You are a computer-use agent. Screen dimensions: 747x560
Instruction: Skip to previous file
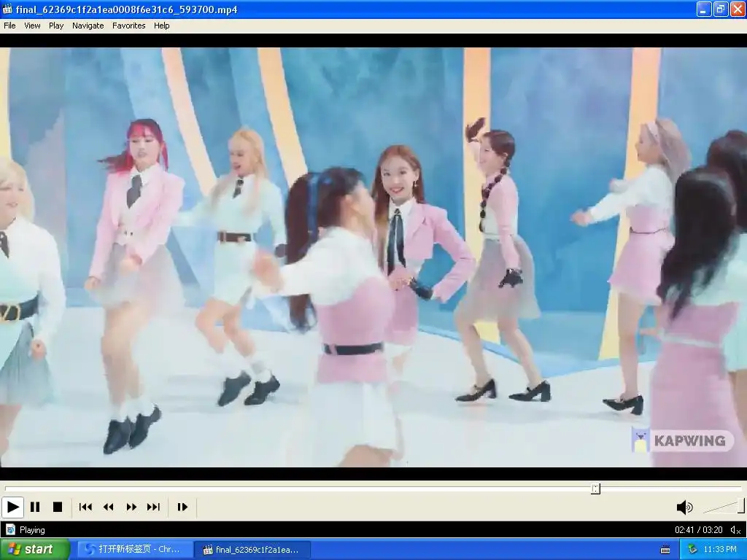click(86, 507)
